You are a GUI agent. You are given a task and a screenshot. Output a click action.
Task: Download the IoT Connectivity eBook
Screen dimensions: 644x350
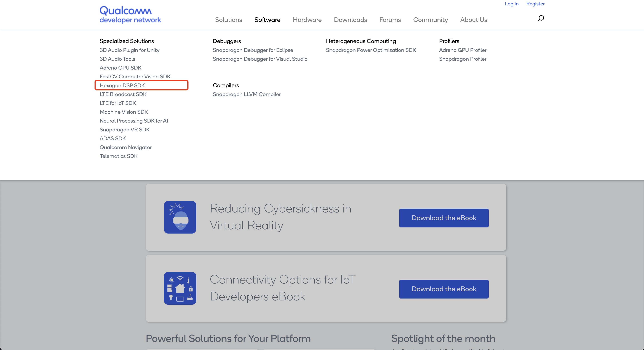444,289
